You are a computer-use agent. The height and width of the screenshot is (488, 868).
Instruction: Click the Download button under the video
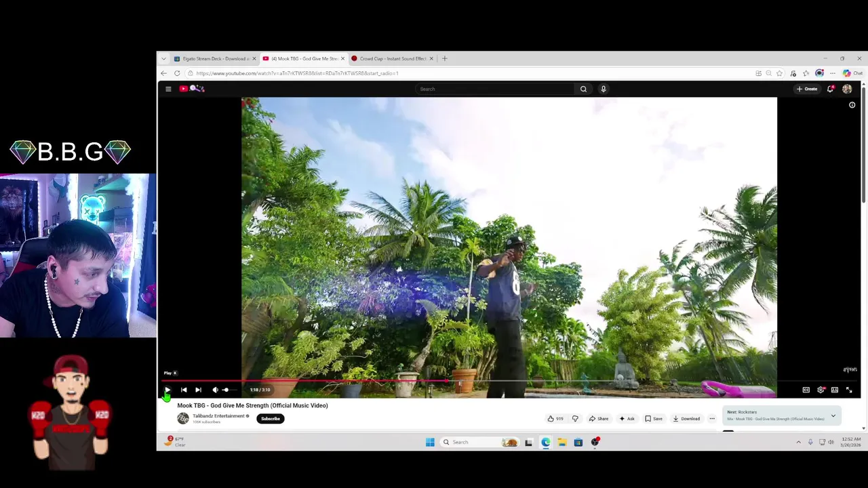coord(686,419)
